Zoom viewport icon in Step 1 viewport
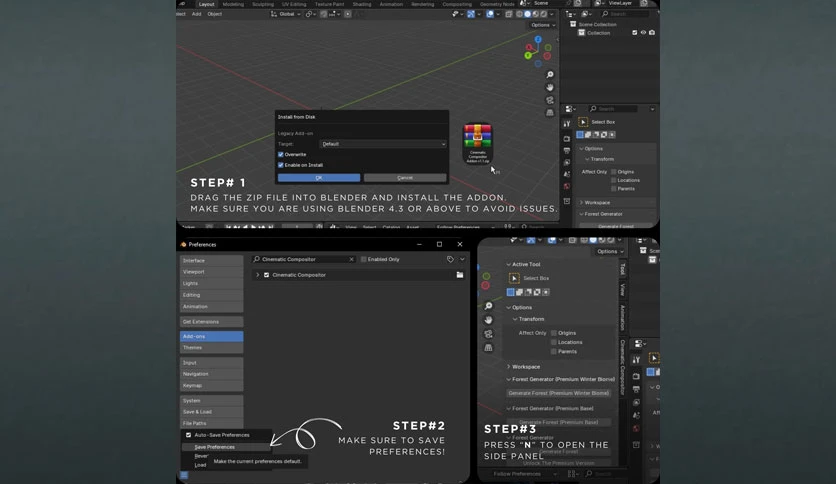Screen dimensions: 836x484 (550, 75)
